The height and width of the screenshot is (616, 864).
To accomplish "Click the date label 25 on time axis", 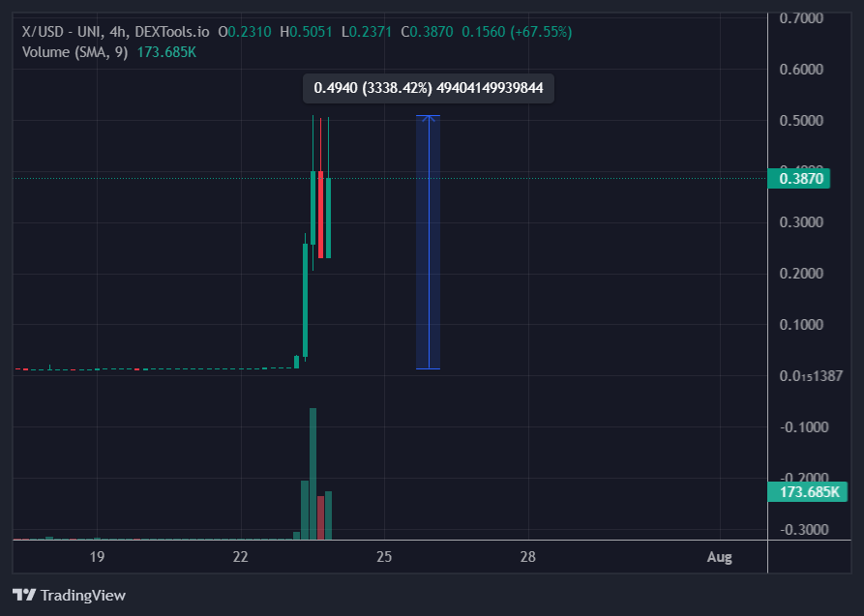I will click(384, 557).
